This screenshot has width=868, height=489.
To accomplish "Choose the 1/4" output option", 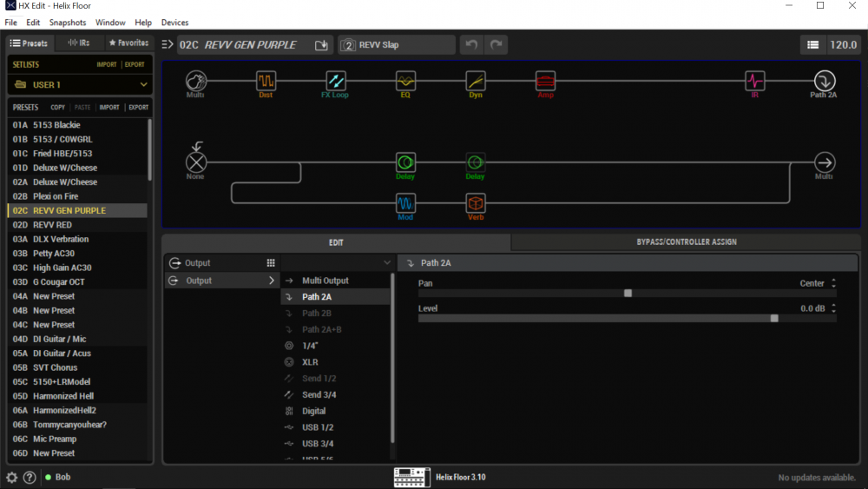I will [335, 346].
